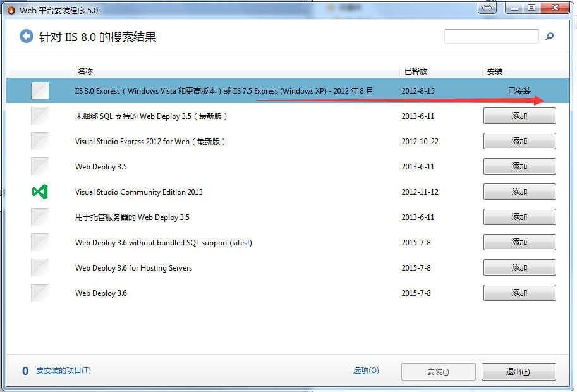This screenshot has width=577, height=392.
Task: Click the back arrow icon beside search results title
Action: pyautogui.click(x=26, y=36)
